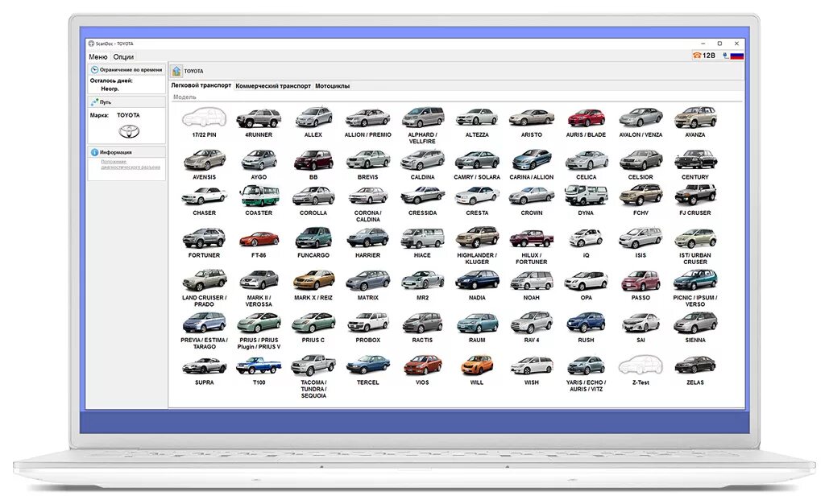The width and height of the screenshot is (825, 504).
Task: Click the home icon beside TOYOTA
Action: 176,71
